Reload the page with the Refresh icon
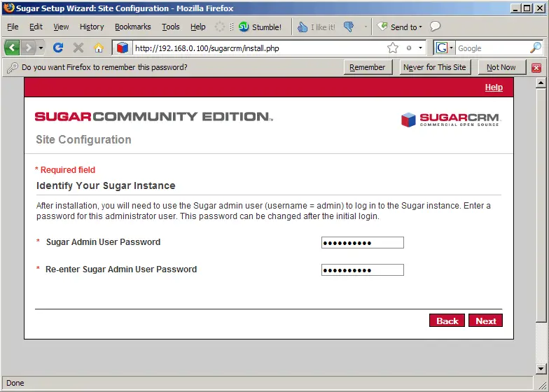 [x=58, y=48]
